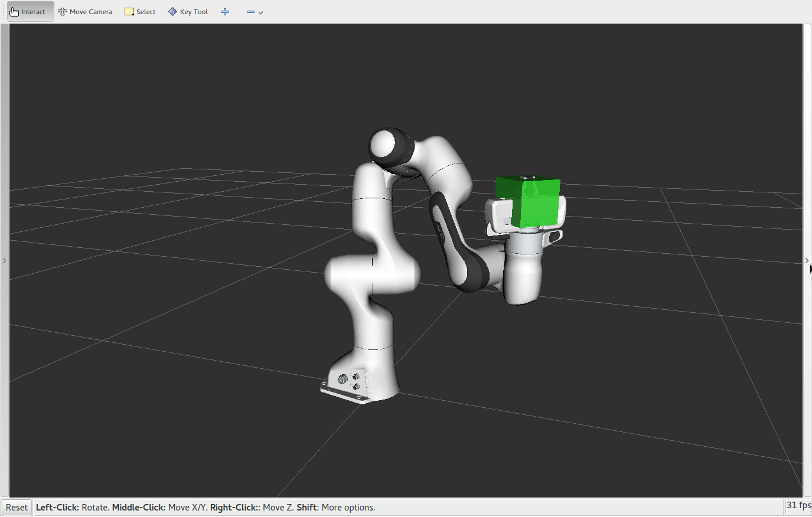
Task: Activate the Interact tool
Action: click(28, 12)
